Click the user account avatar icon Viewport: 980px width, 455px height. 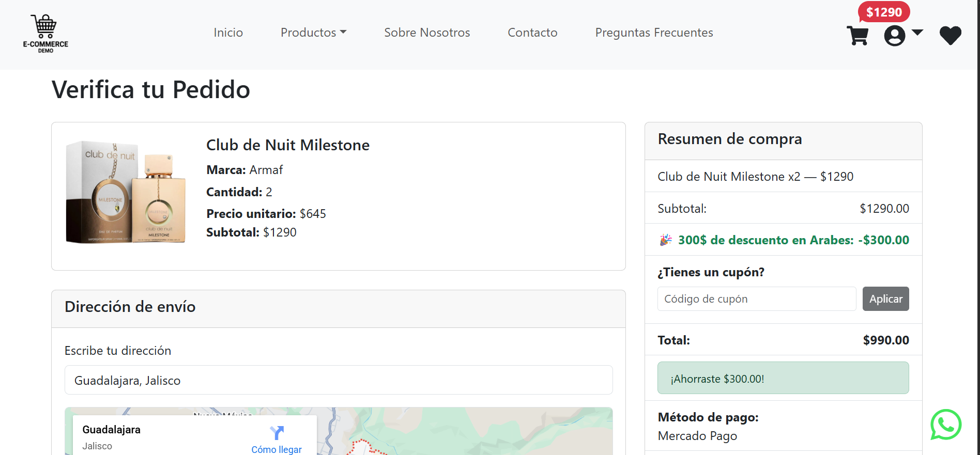point(894,36)
